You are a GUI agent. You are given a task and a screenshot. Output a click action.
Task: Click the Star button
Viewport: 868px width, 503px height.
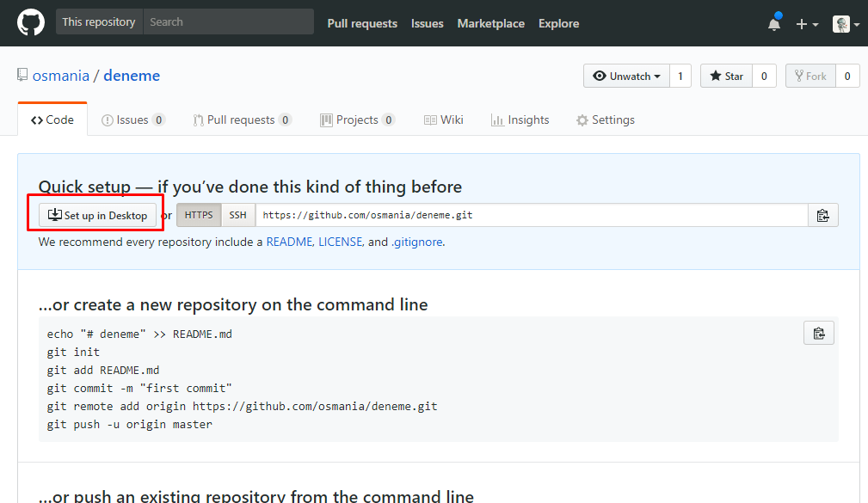pos(726,77)
